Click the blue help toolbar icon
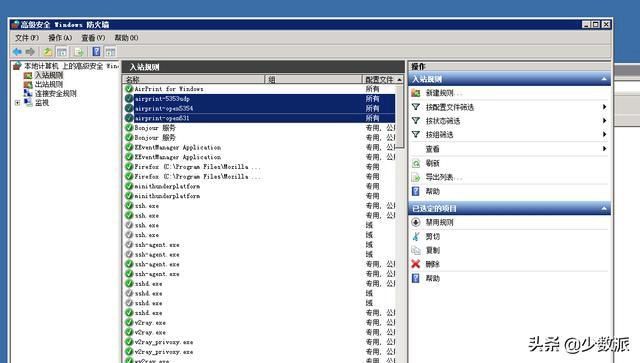Screen dimensions: 640x363 tap(96, 51)
